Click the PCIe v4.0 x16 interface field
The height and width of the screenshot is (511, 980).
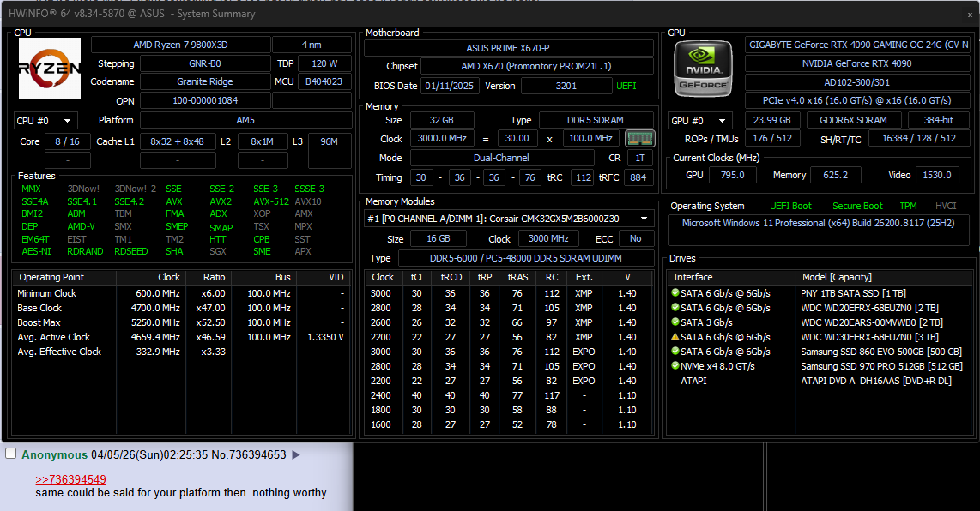pos(857,100)
